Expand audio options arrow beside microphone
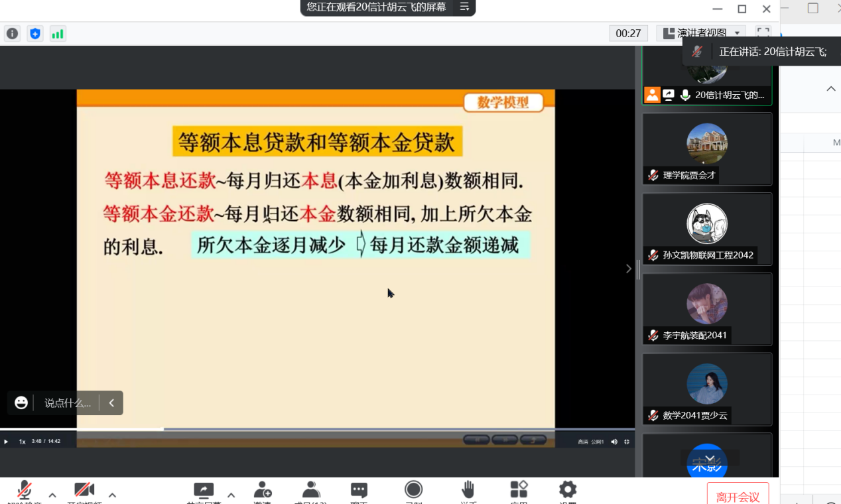 click(x=52, y=495)
